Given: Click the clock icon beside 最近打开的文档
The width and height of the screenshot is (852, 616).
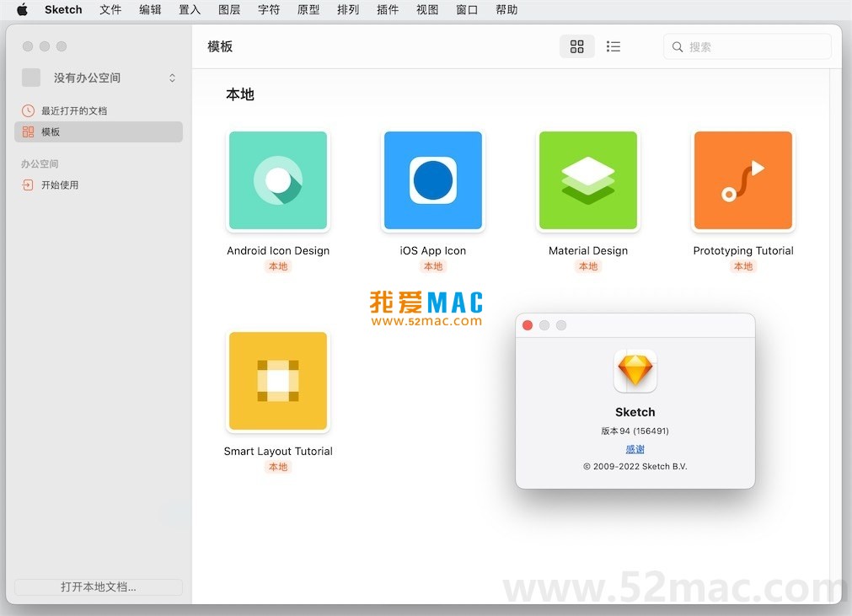Looking at the screenshot, I should coord(29,111).
